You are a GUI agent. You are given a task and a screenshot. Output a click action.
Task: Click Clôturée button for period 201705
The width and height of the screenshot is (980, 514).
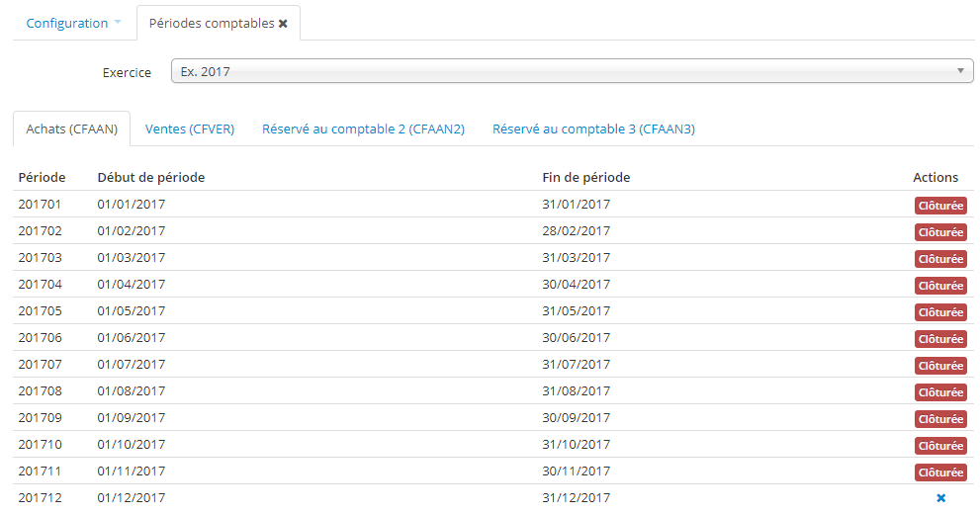coord(940,312)
